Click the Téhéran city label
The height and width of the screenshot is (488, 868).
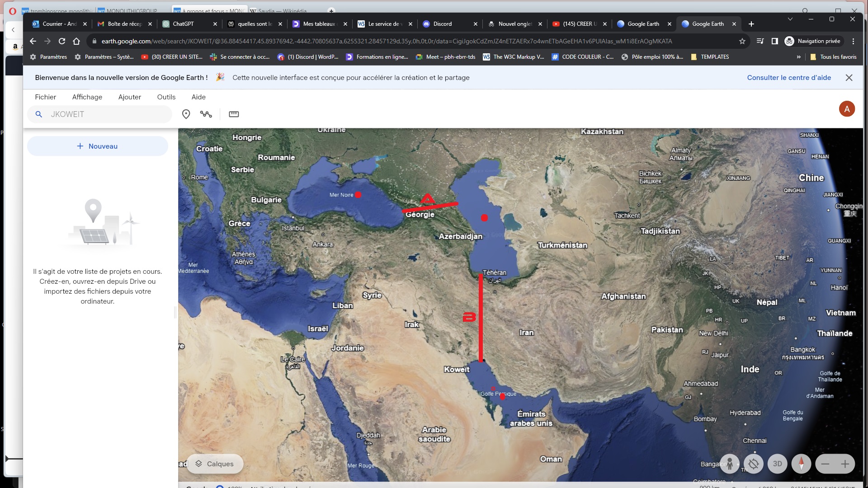[x=495, y=273]
